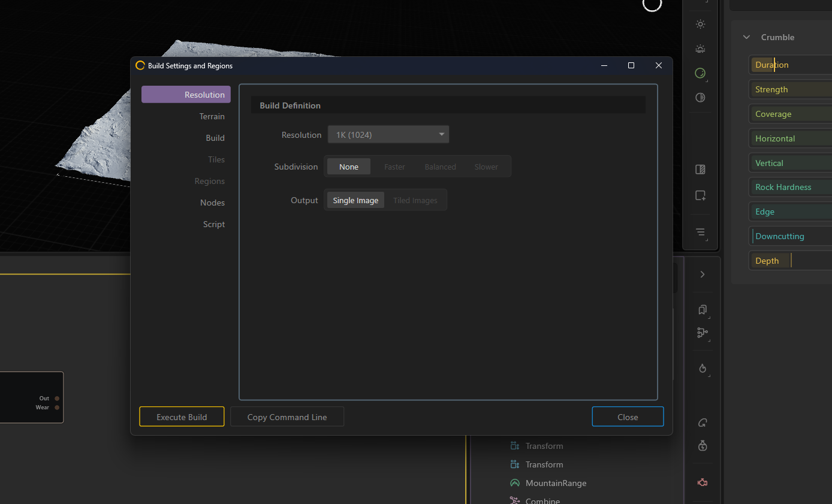This screenshot has height=504, width=832.
Task: Click the split-view compare icon
Action: point(700,170)
